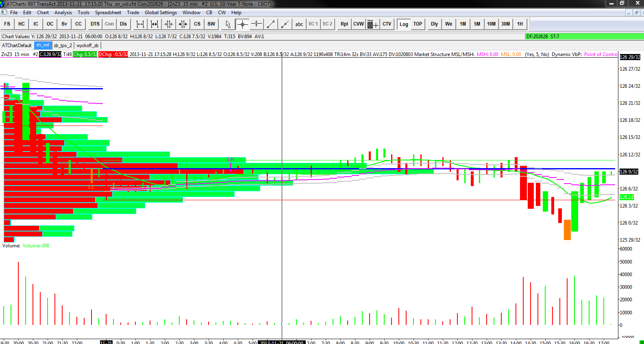Click the green DF:202628 ST:7 status bar

(x=584, y=37)
